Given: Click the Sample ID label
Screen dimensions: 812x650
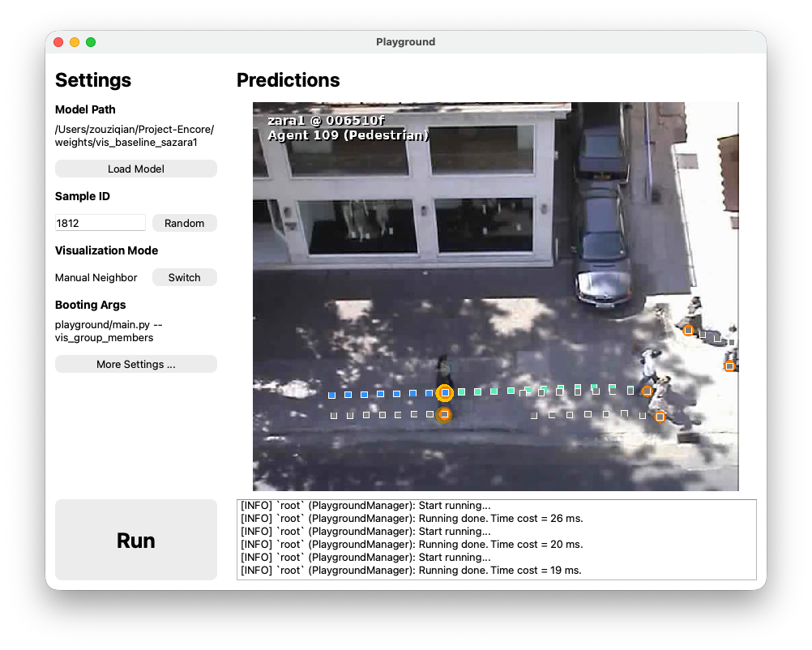Looking at the screenshot, I should [83, 196].
